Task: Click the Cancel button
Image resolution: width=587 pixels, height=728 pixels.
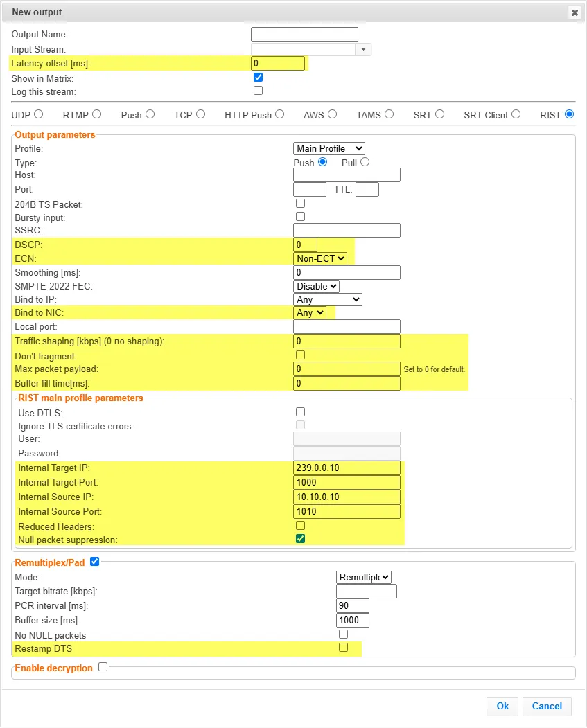Action: (547, 706)
